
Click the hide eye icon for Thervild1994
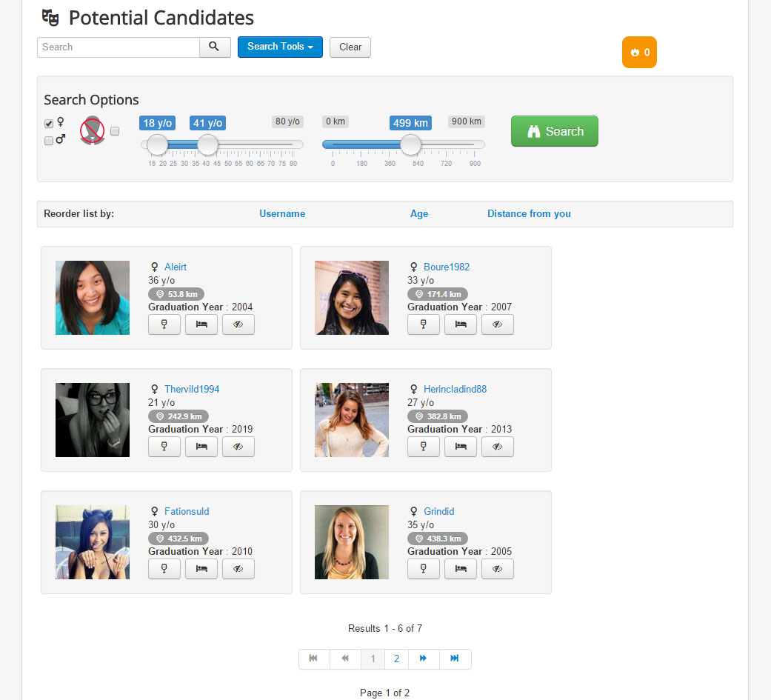coord(238,447)
